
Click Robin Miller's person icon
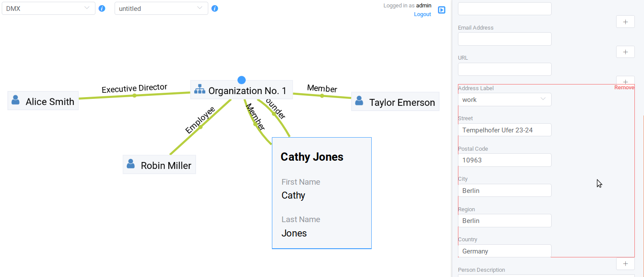click(130, 164)
